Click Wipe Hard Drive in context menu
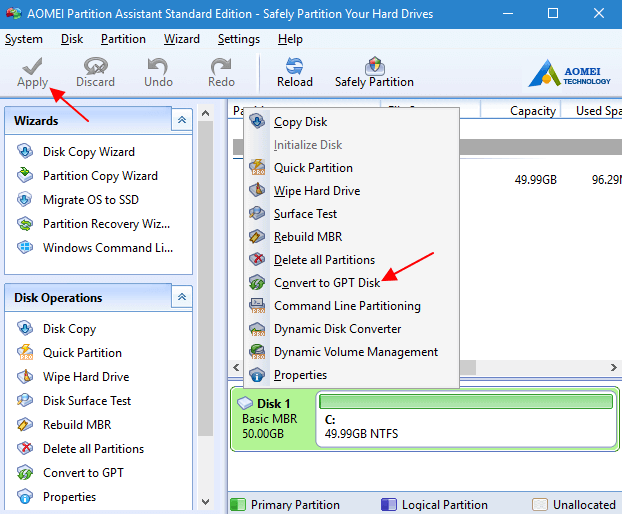Screen dimensions: 622x514 point(317,191)
